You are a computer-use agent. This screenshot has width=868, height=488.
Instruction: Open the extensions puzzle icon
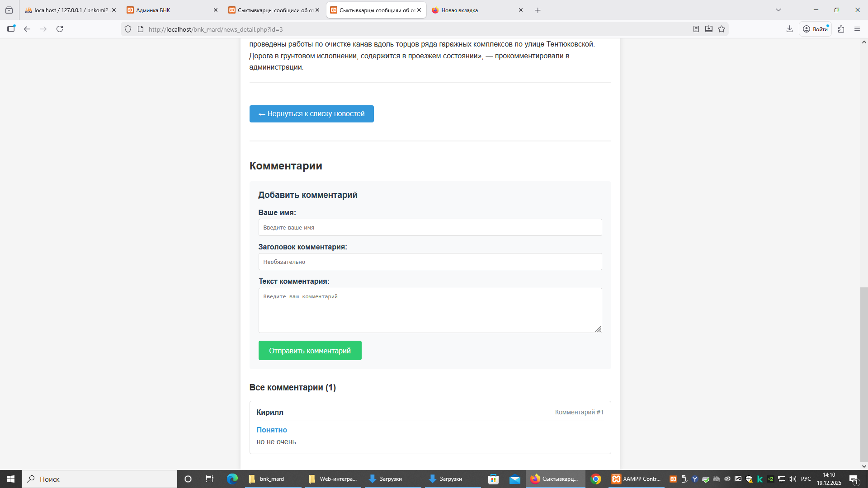click(x=841, y=29)
